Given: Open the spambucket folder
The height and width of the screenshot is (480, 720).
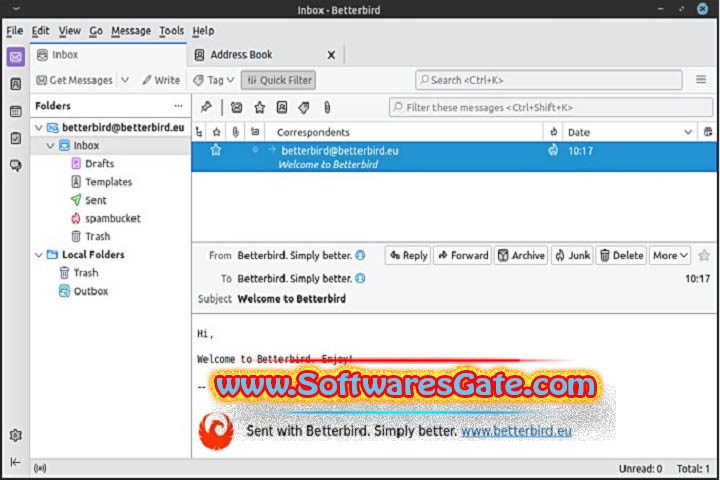Looking at the screenshot, I should coord(112,218).
